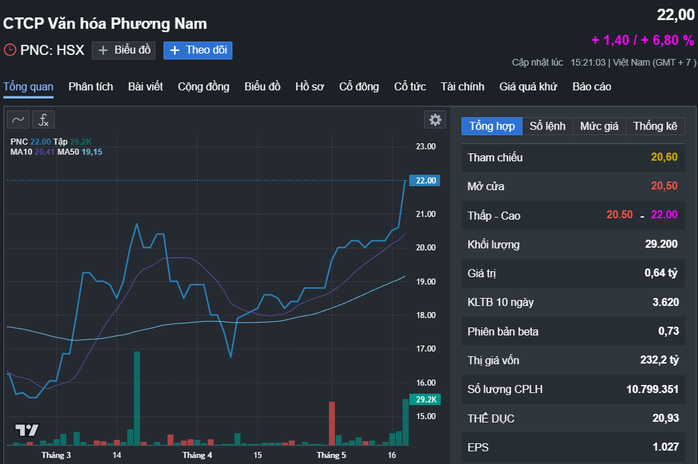Open the chart style line icon
Screen dimensions: 698x464
point(18,120)
